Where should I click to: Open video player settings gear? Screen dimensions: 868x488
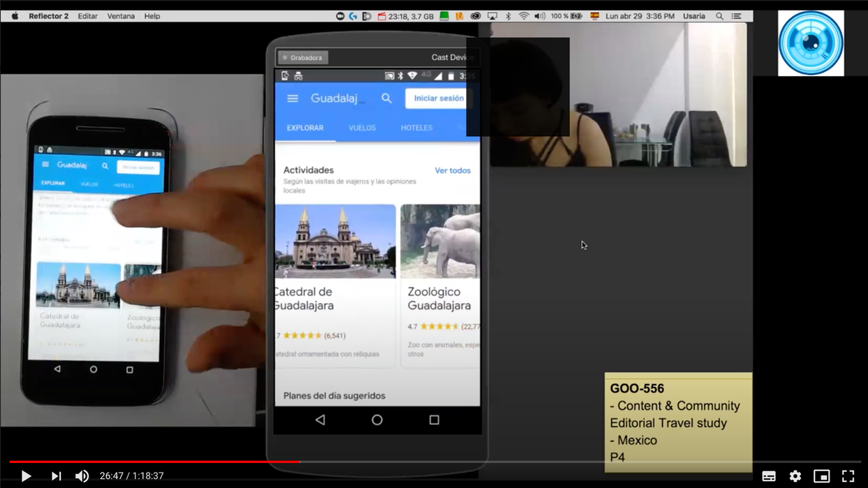pyautogui.click(x=795, y=476)
